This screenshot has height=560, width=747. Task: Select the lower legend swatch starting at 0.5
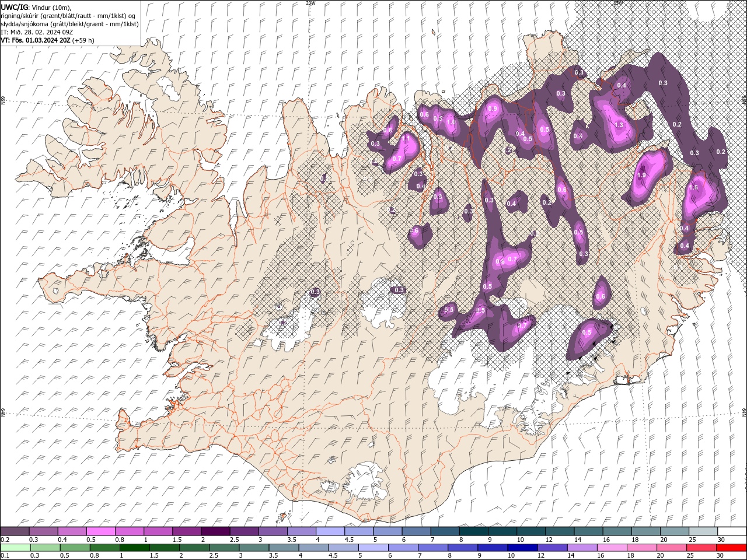(x=75, y=548)
